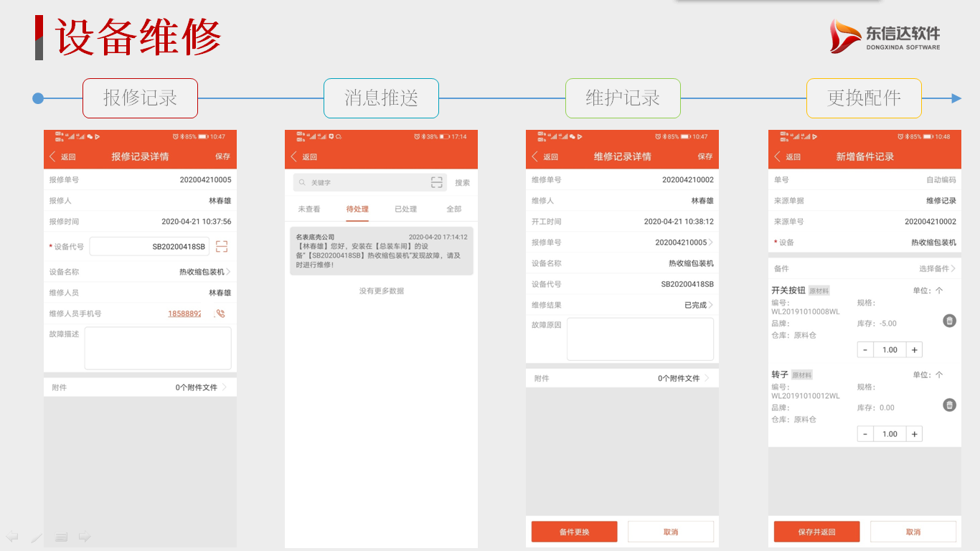The width and height of the screenshot is (980, 551).
Task: Tap the scan icon in the search bar
Action: [x=436, y=183]
